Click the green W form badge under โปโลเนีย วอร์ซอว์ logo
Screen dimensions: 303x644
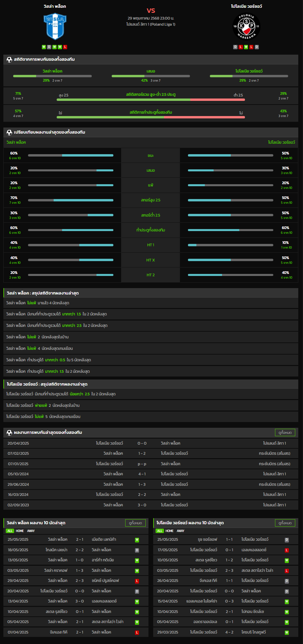coord(246,47)
